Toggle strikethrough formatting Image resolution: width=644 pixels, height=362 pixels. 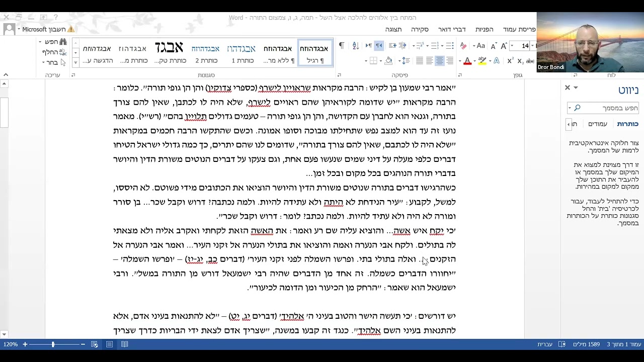point(530,61)
